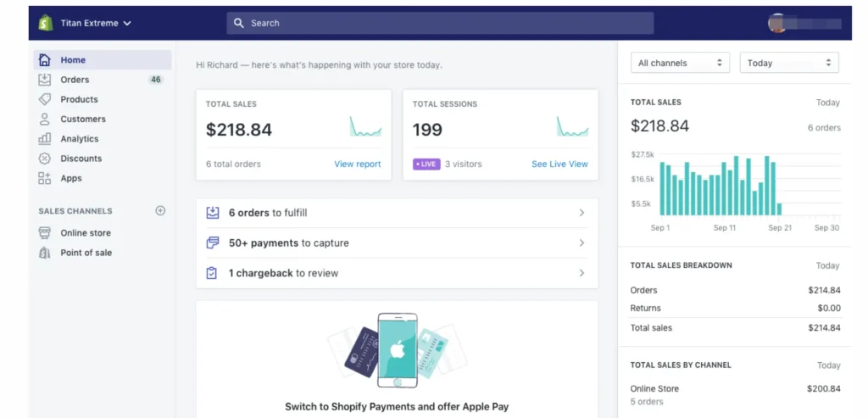Click the search magnifier icon

click(x=238, y=23)
